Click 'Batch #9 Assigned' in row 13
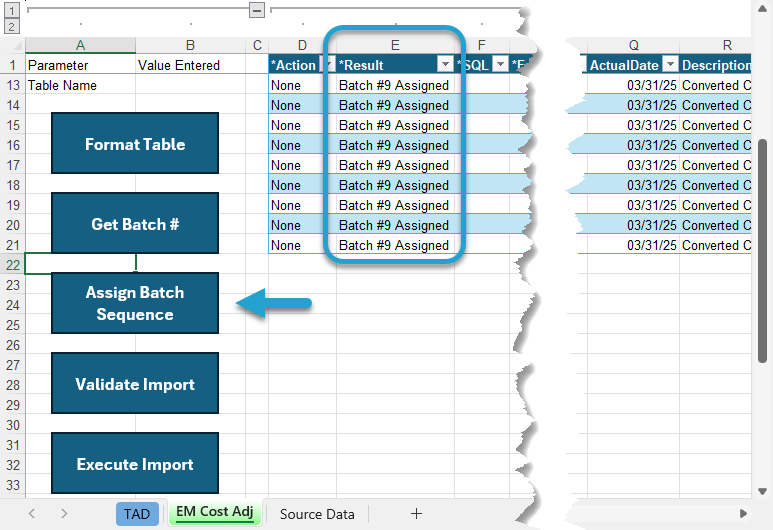This screenshot has width=773, height=530. [394, 85]
